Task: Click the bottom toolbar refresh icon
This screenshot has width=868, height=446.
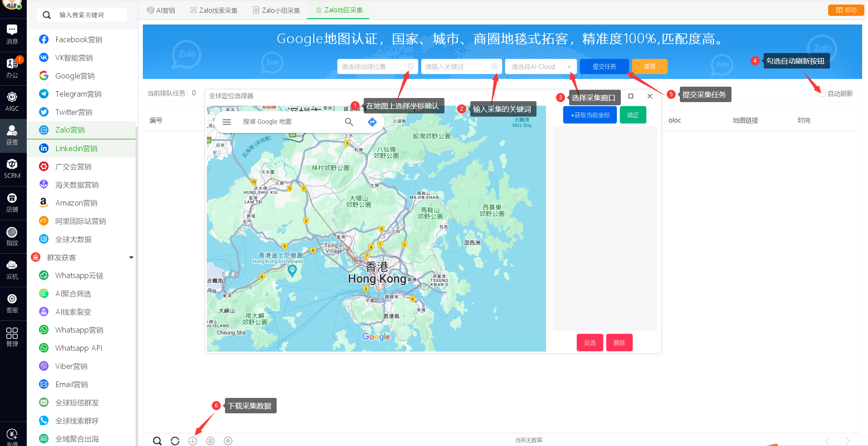Action: tap(175, 441)
